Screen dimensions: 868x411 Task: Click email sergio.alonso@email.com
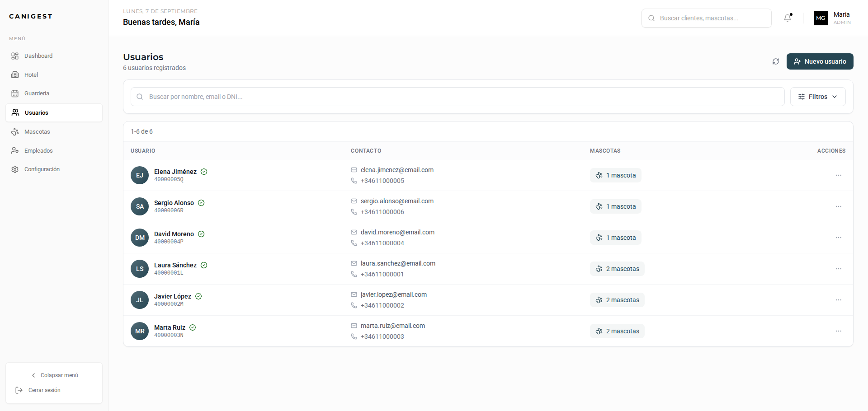[x=397, y=201]
